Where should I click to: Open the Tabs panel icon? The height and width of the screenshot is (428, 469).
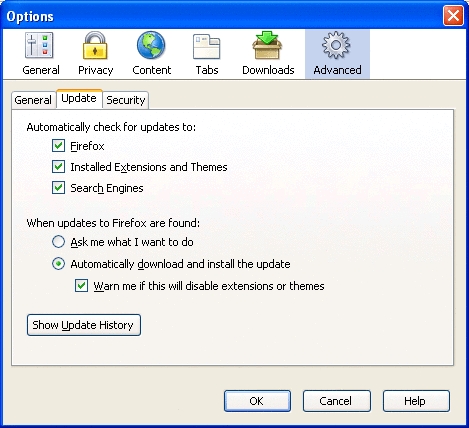click(x=207, y=54)
